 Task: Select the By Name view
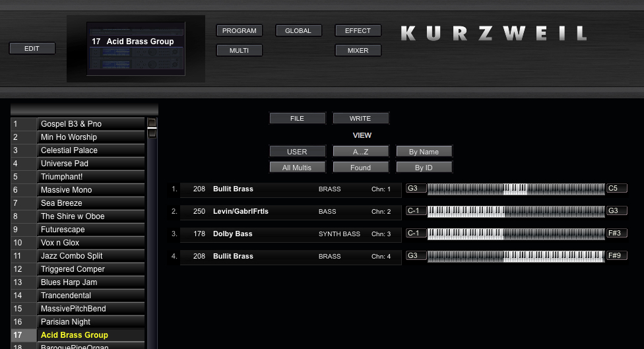pos(424,152)
